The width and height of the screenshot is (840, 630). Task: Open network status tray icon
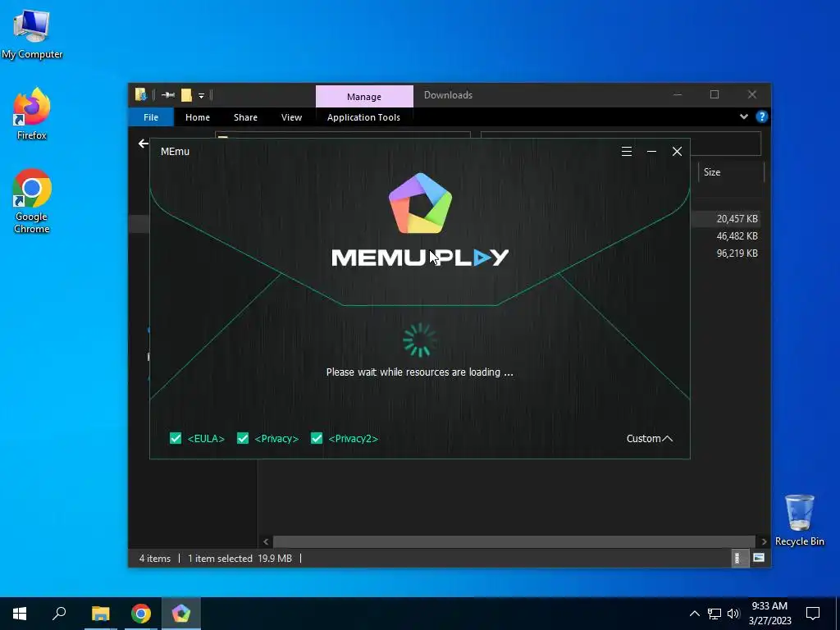tap(714, 614)
